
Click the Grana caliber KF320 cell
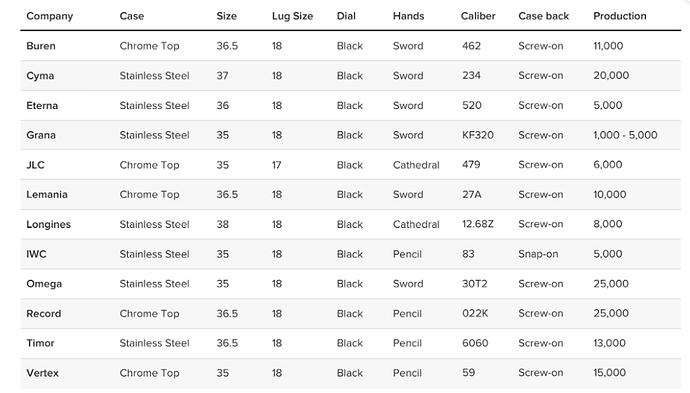pyautogui.click(x=477, y=135)
